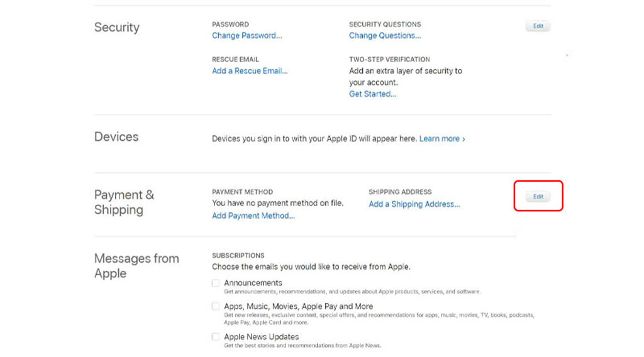Click Get Started for two-step verification
Viewport: 644px width, 357px height.
372,94
